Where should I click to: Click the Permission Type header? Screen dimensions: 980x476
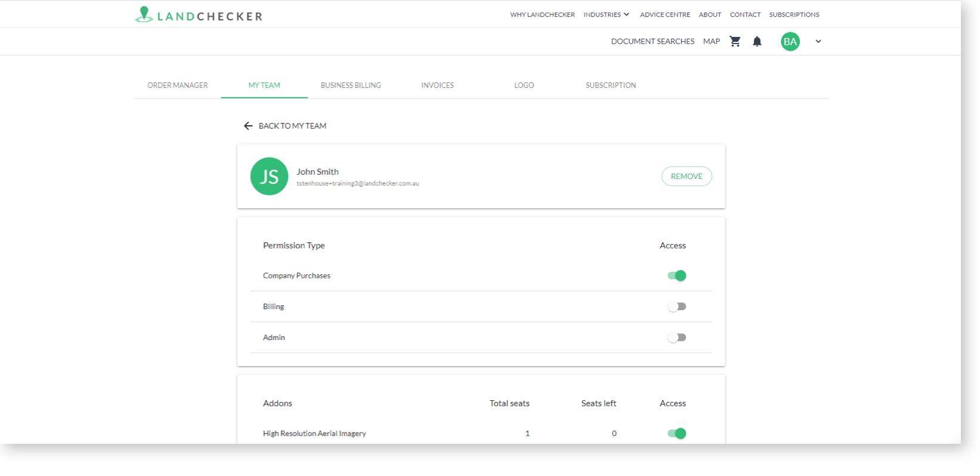294,246
